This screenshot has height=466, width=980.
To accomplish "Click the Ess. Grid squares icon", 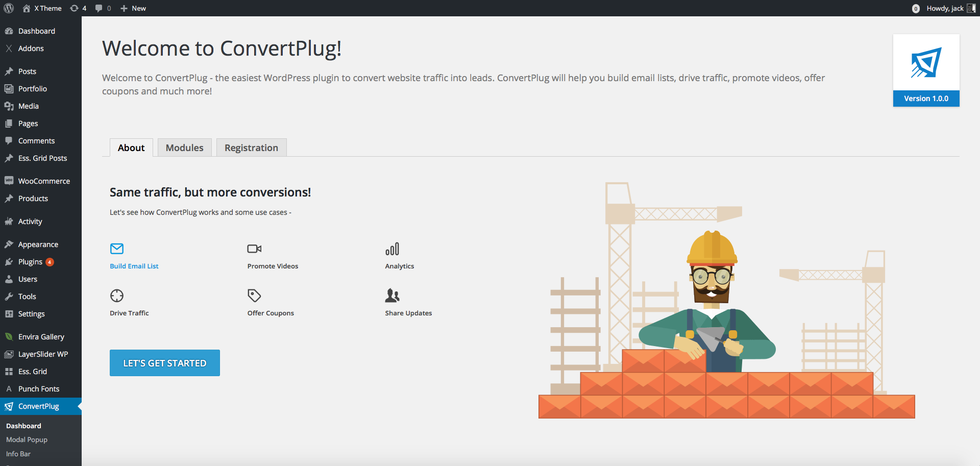I will (x=9, y=372).
